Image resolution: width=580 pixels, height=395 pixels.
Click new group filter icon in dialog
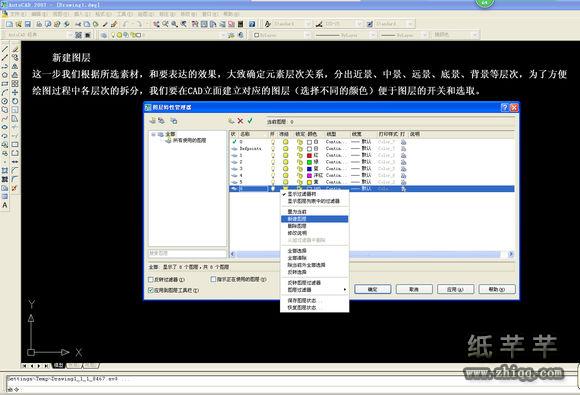161,121
